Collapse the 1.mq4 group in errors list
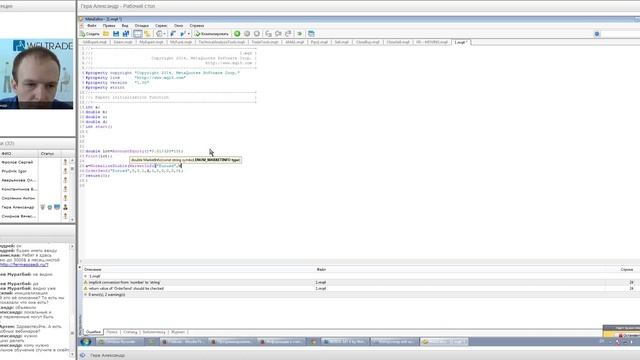 pos(85,276)
